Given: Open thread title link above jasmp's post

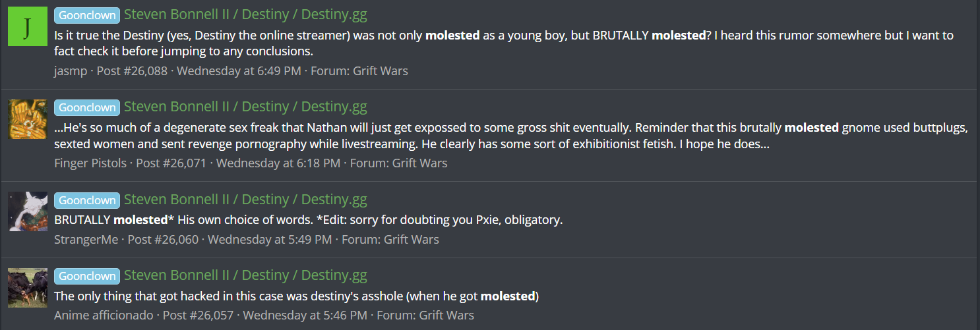Looking at the screenshot, I should [245, 14].
